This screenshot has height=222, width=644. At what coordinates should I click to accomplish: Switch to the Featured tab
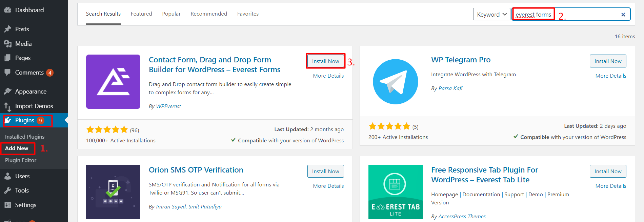coord(141,14)
